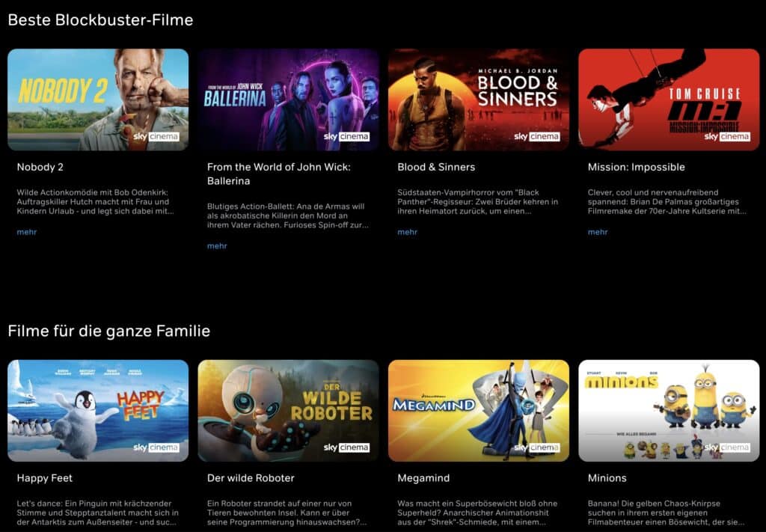Open the Minions movie thumbnail
Screen dimensions: 766x532
tap(669, 411)
